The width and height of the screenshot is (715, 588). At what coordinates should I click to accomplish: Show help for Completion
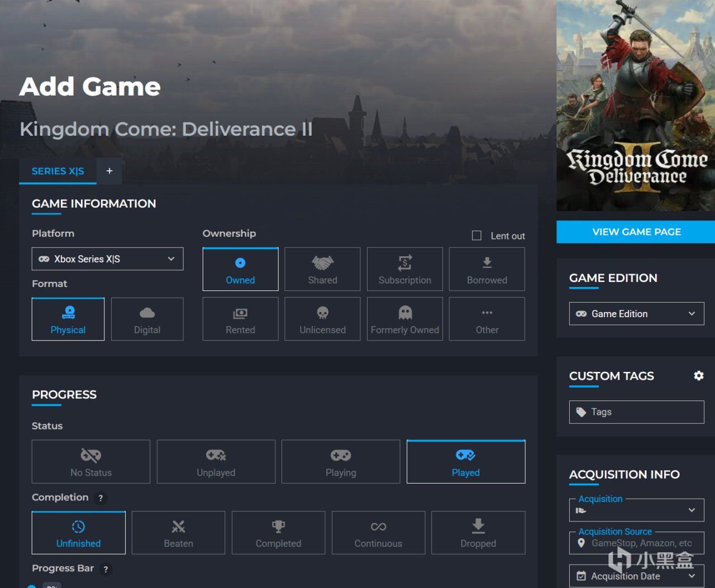(x=101, y=498)
